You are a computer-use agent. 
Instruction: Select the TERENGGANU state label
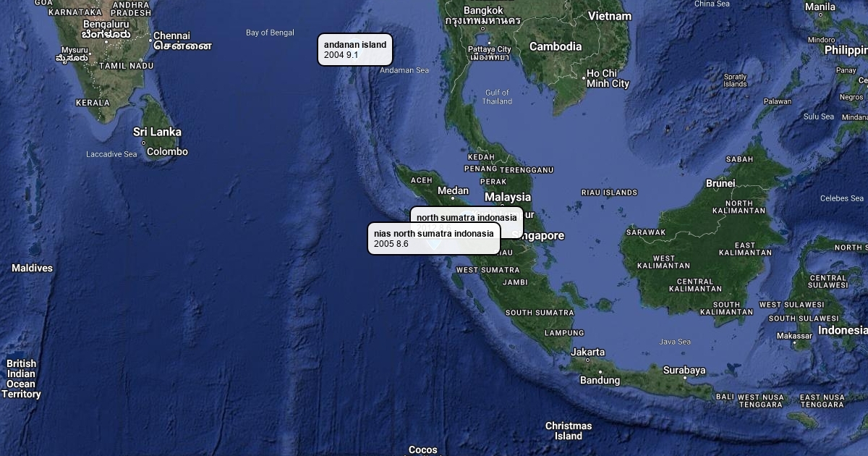pyautogui.click(x=527, y=170)
